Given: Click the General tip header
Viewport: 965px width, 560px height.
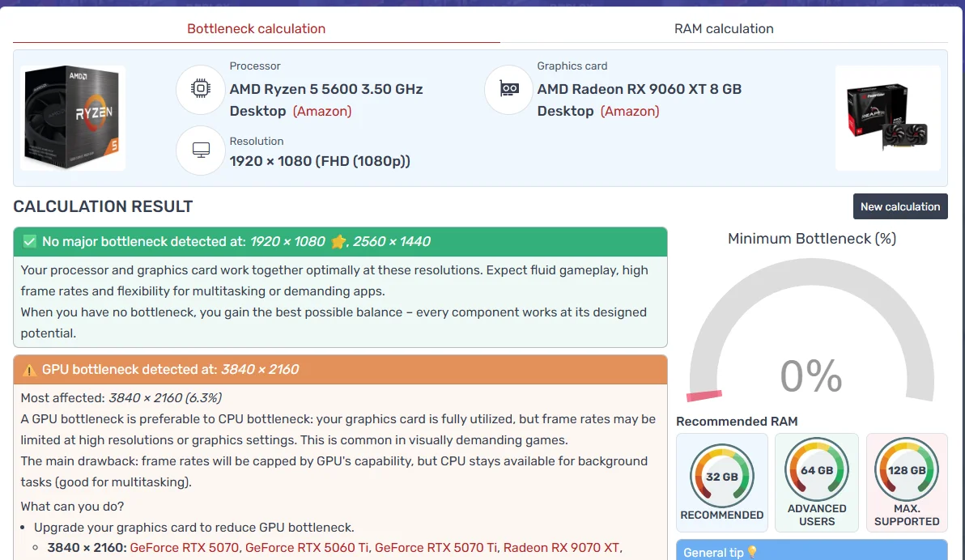Looking at the screenshot, I should click(812, 550).
